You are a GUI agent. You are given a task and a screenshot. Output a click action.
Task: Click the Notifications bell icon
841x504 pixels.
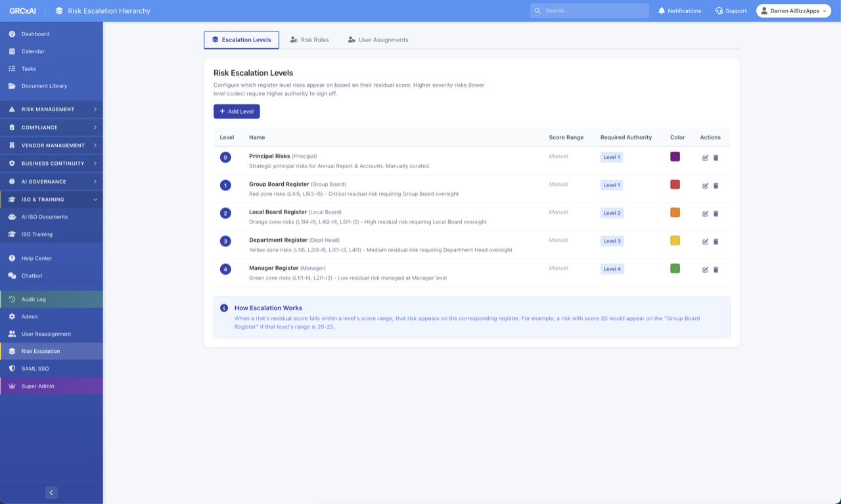pos(662,11)
